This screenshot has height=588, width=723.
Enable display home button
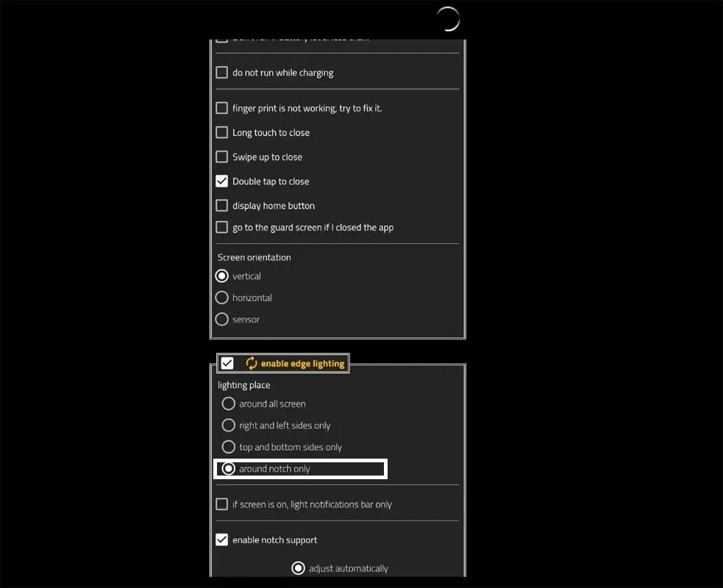click(x=222, y=206)
